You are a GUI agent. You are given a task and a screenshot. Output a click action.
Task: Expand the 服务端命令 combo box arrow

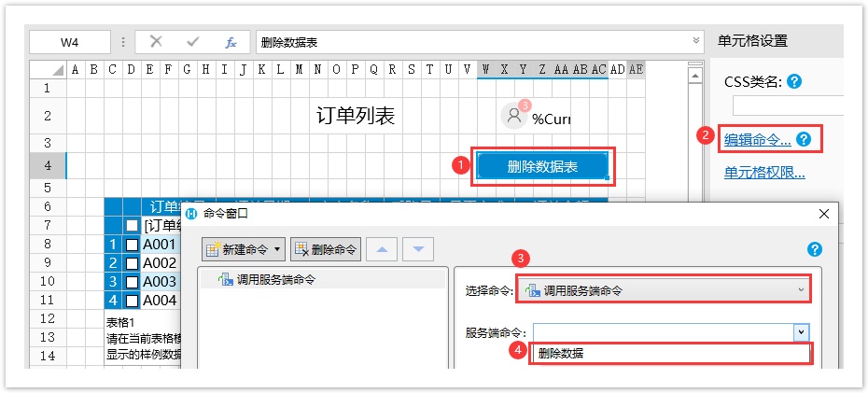(800, 332)
